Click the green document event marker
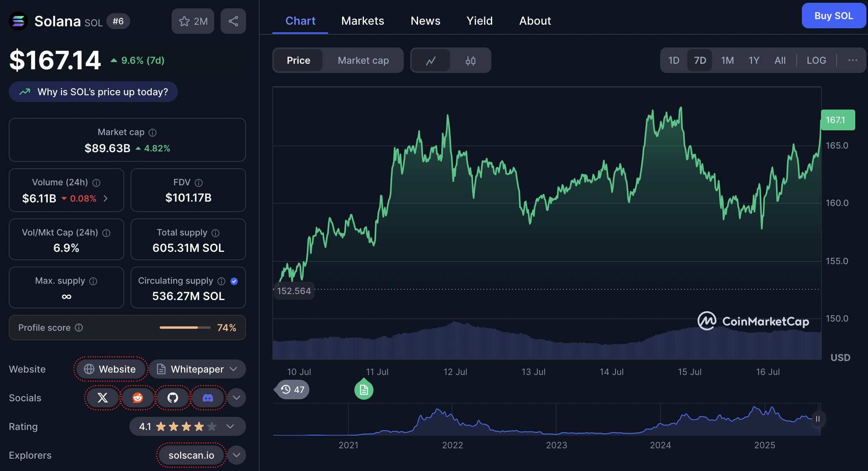Screen dimensions: 868x471 click(364, 389)
